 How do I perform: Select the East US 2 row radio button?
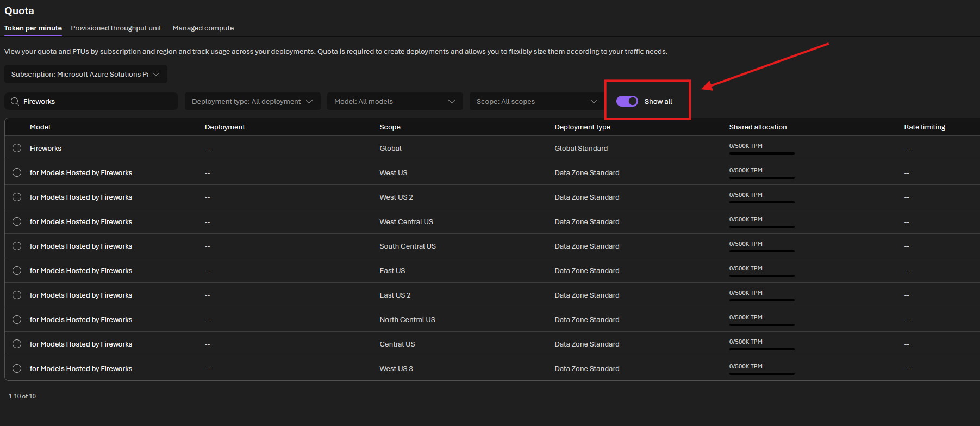17,295
